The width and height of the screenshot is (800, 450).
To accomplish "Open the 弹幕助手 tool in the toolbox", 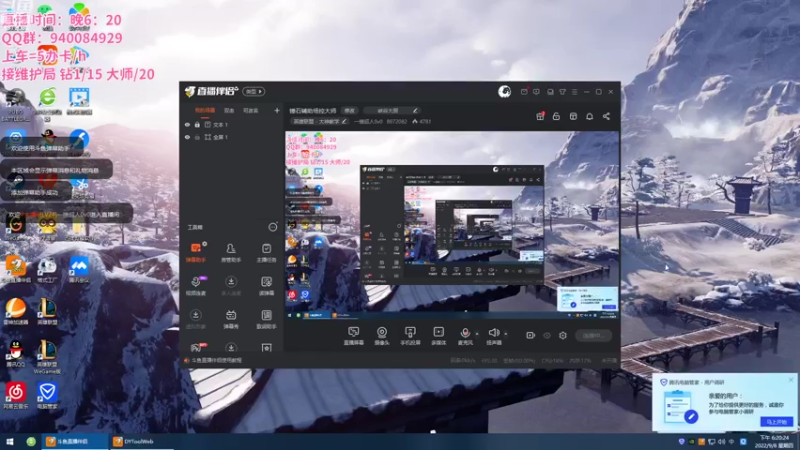I will click(195, 253).
